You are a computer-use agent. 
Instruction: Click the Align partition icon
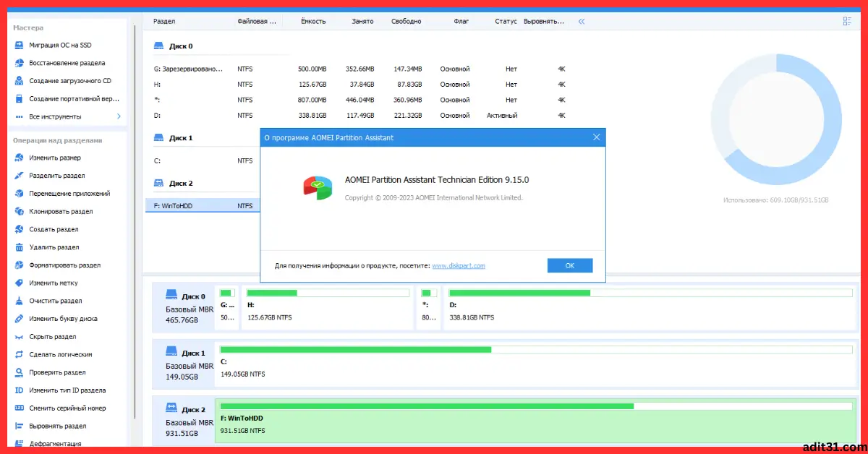[x=20, y=426]
